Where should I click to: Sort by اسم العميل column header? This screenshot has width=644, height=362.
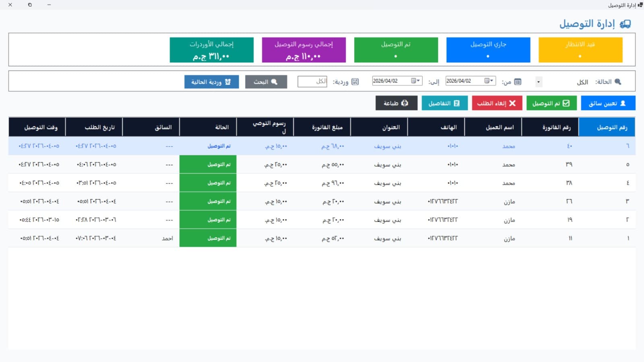click(x=493, y=127)
